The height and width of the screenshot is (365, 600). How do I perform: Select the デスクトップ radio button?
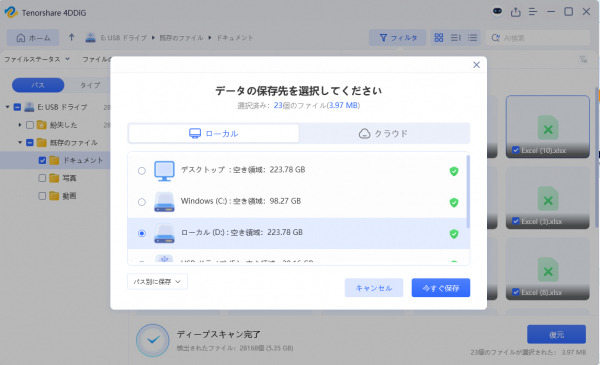pos(142,171)
